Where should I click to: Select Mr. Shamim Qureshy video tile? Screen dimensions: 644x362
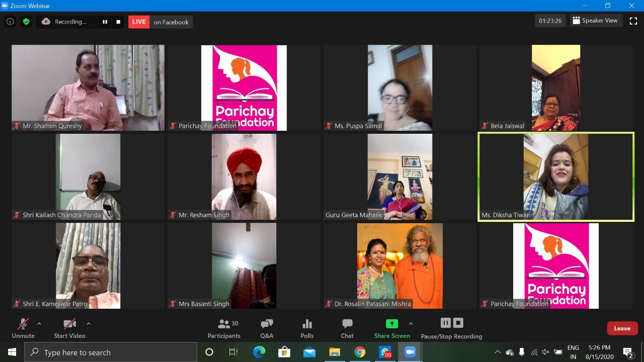click(88, 88)
